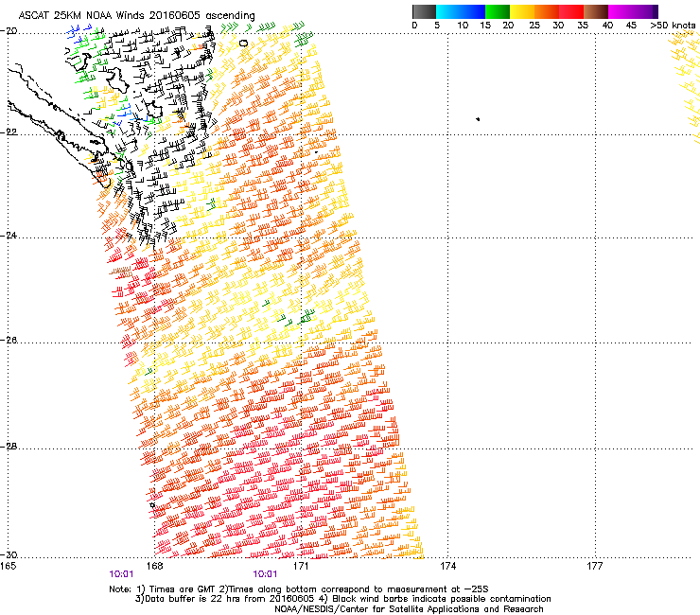This screenshot has width=700, height=615.
Task: Pick the brown 35–40 knots legend block
Action: click(x=596, y=11)
